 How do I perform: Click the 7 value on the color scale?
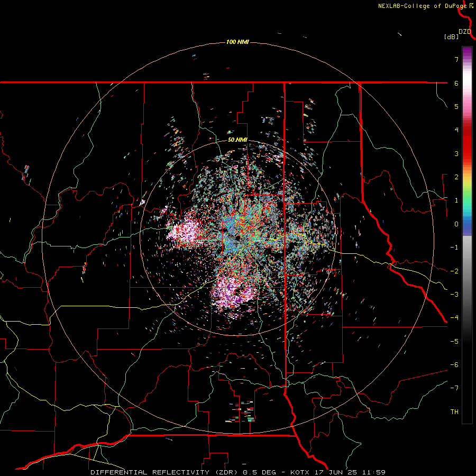pos(456,59)
